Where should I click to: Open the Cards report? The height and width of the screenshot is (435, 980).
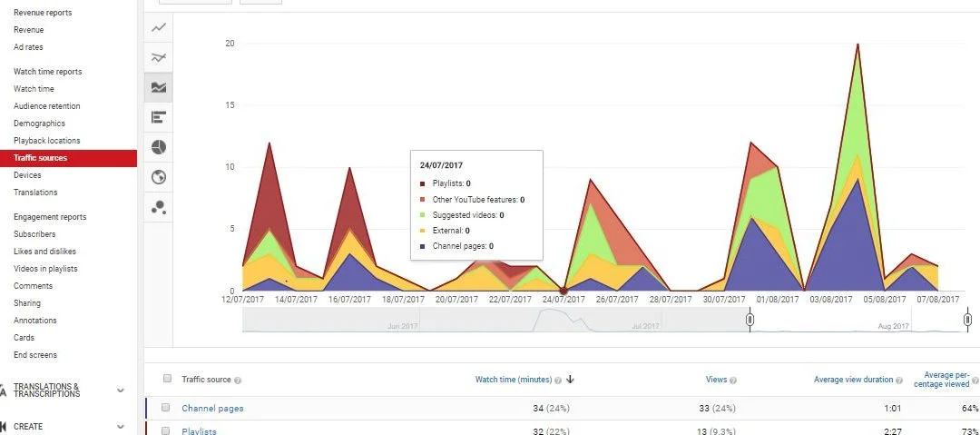coord(24,337)
